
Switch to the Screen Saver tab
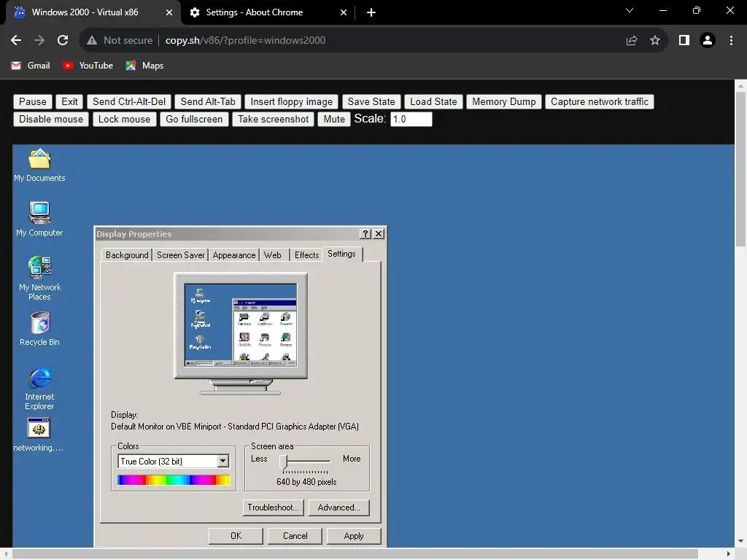(x=181, y=255)
